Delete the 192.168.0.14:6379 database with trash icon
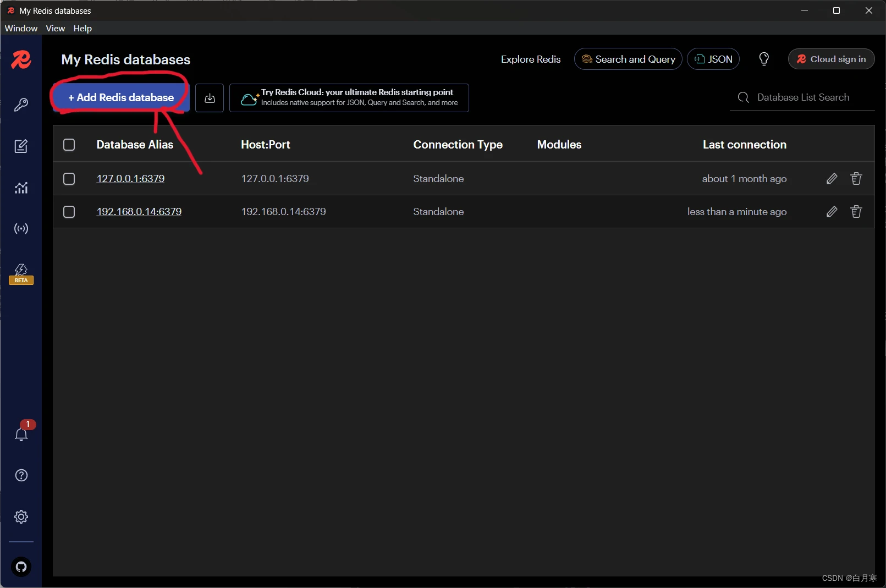This screenshot has height=588, width=886. click(x=856, y=212)
